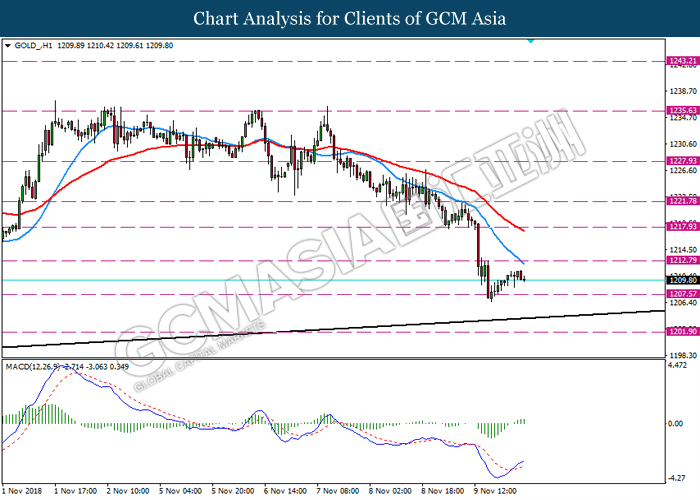Click the 7 Nov 08:00 time label
Screen dimensions: 700x500
(338, 491)
